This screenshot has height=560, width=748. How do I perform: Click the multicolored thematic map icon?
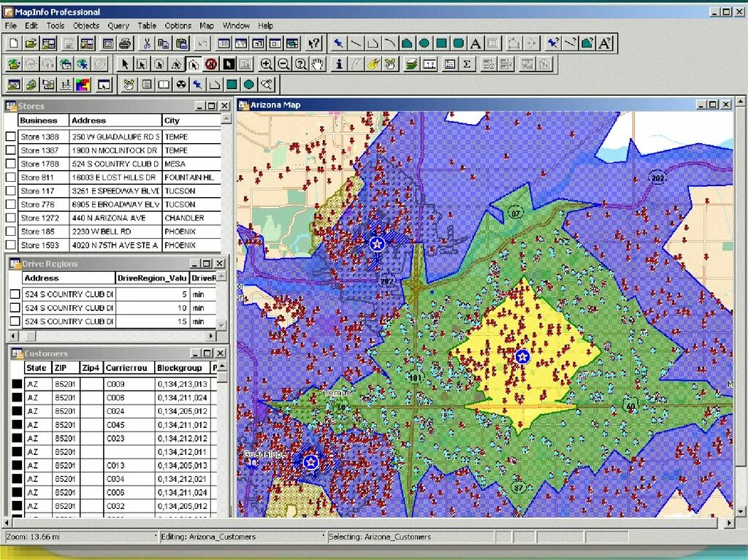83,85
